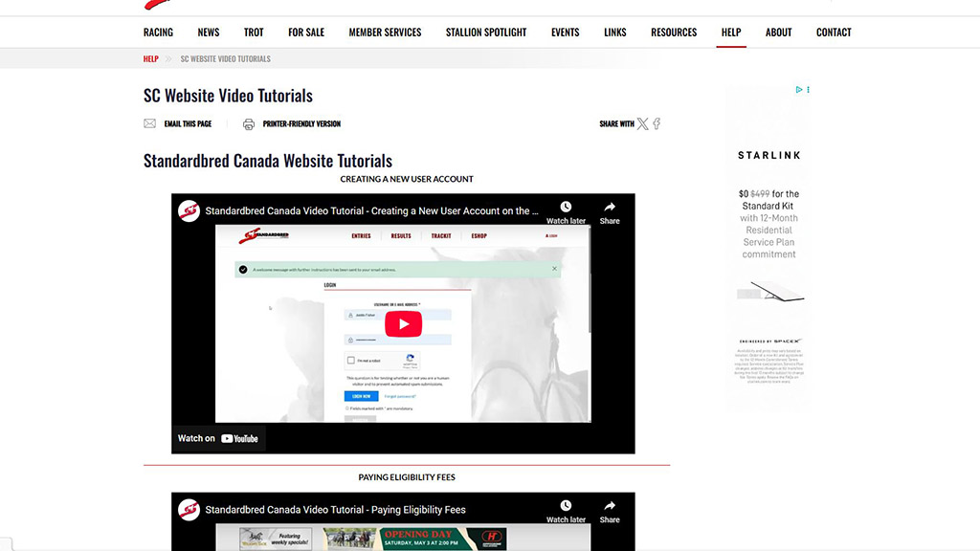The width and height of the screenshot is (980, 551).
Task: Share the page on X
Action: [642, 123]
